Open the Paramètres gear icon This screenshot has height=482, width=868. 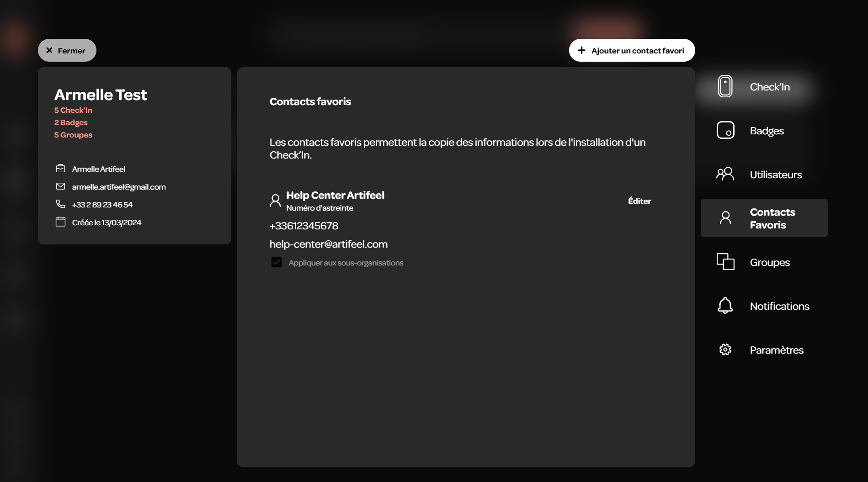[725, 350]
